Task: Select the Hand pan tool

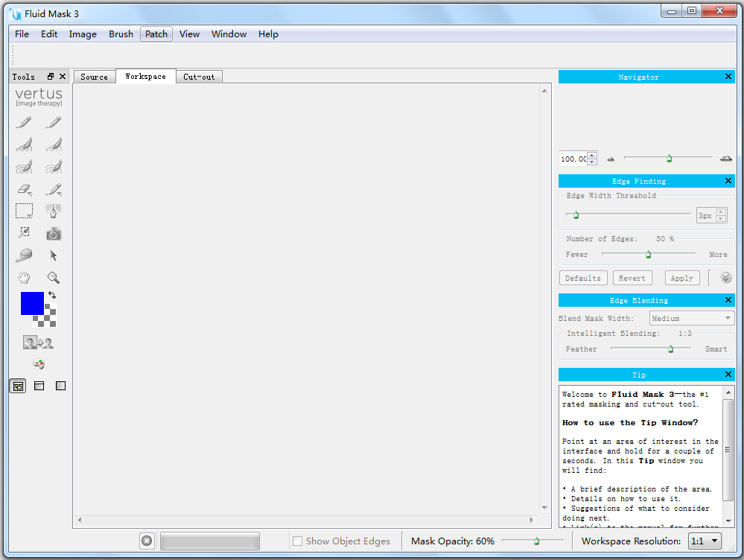Action: tap(24, 277)
